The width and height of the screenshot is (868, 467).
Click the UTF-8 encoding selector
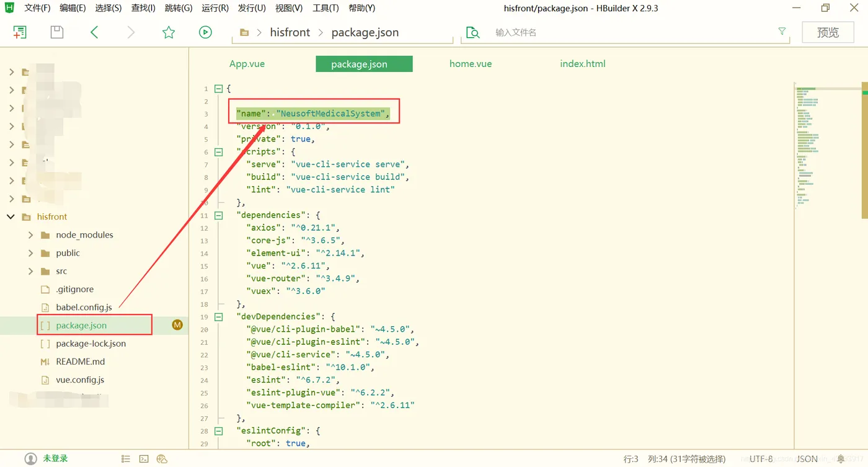(x=761, y=459)
